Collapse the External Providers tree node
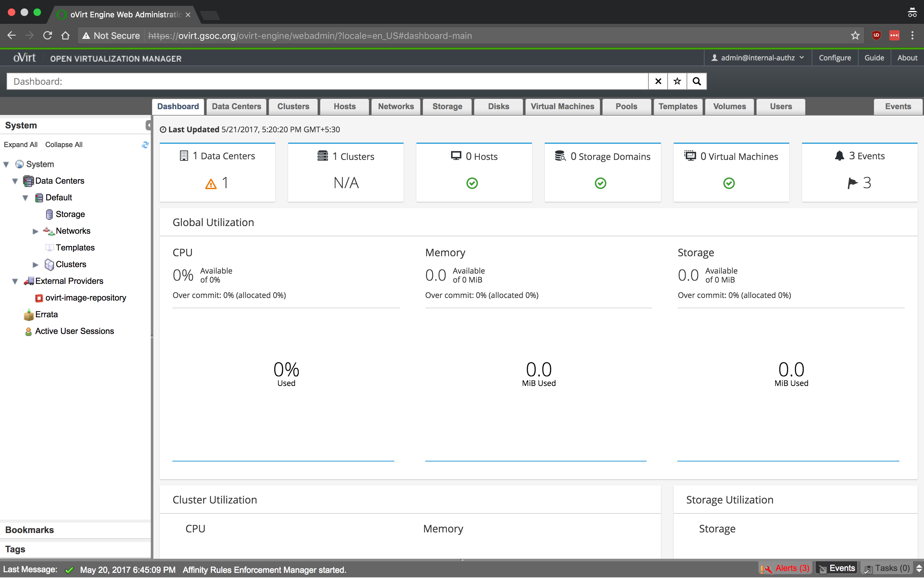Viewport: 924px width, 578px height. pos(15,281)
